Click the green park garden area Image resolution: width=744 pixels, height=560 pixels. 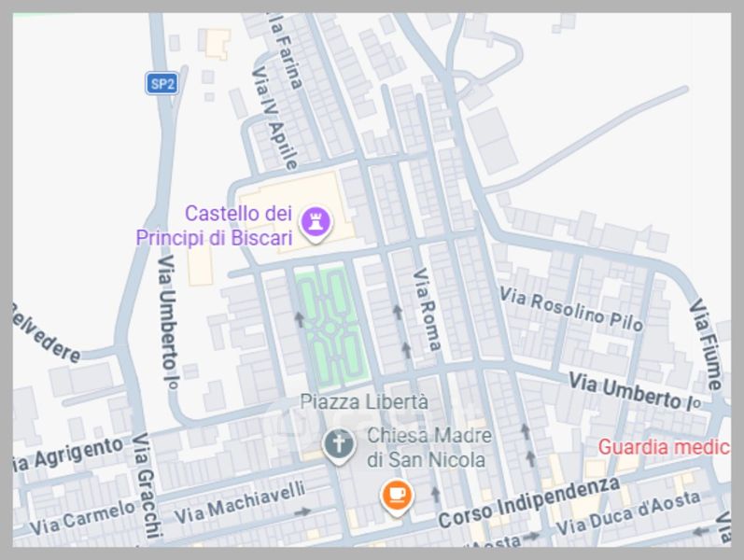pos(331,326)
